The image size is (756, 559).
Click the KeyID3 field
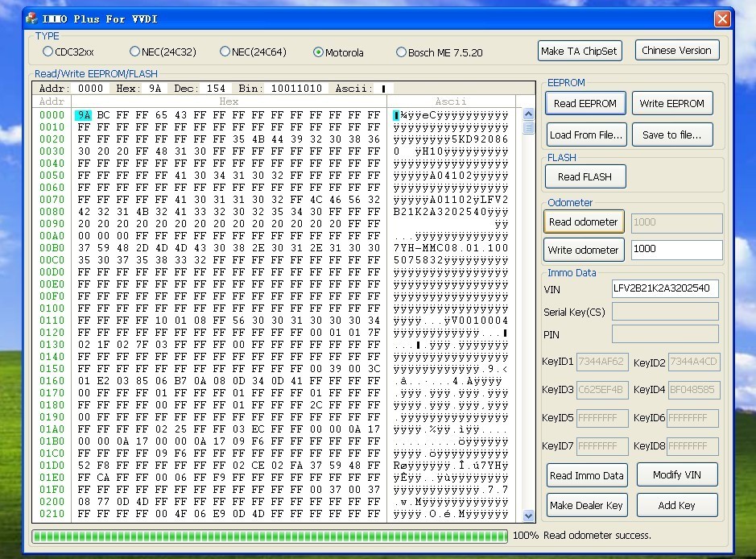tap(602, 390)
